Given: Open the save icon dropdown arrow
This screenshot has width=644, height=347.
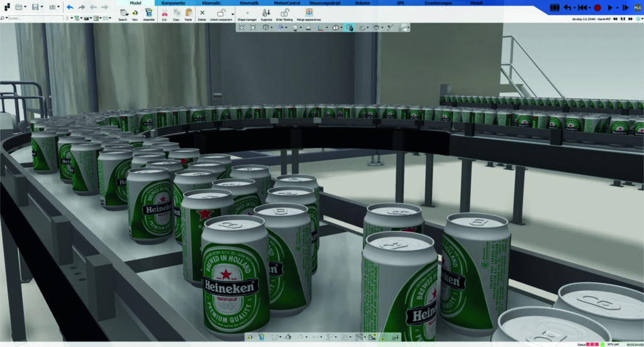Looking at the screenshot, I should click(42, 8).
